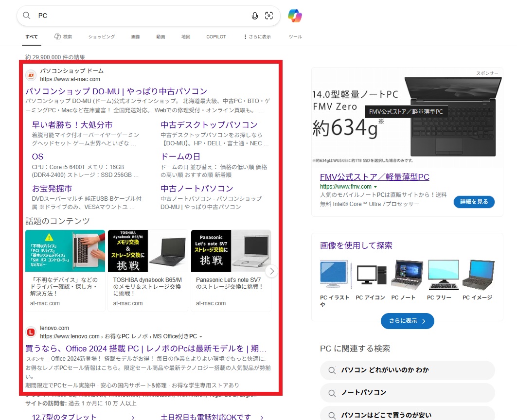
Task: Click the search magnifier icon in search box
Action: coord(27,16)
